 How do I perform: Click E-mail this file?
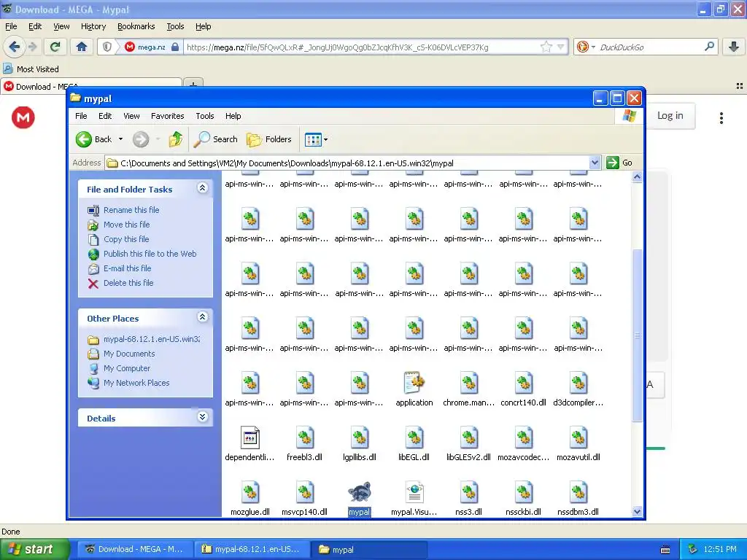127,268
